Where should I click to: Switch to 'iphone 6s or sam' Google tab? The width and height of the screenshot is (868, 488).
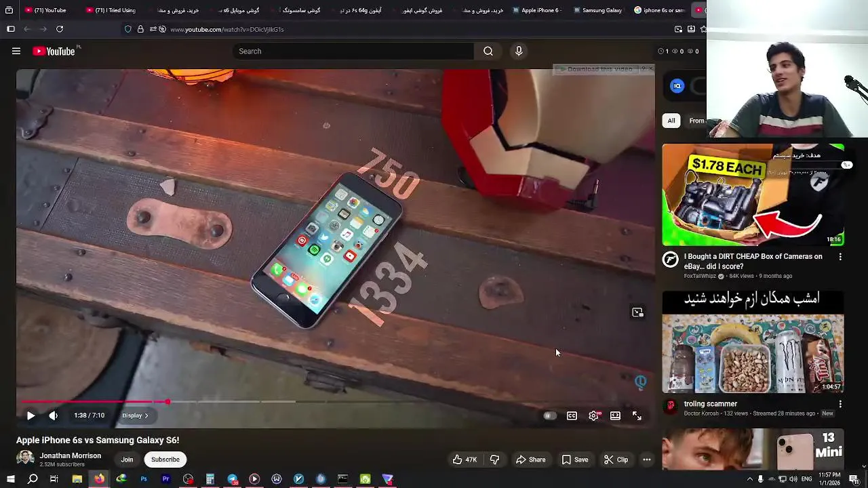click(x=658, y=10)
